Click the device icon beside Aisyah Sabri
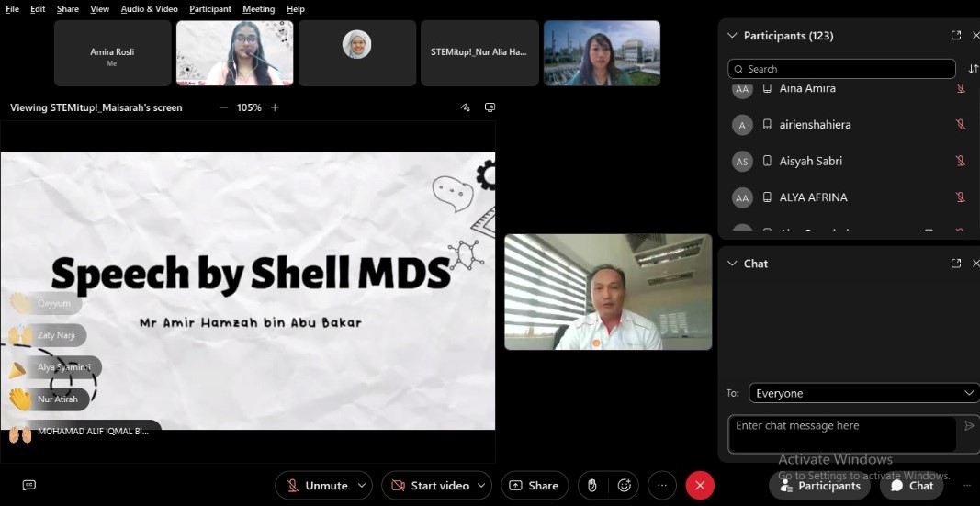 tap(767, 162)
